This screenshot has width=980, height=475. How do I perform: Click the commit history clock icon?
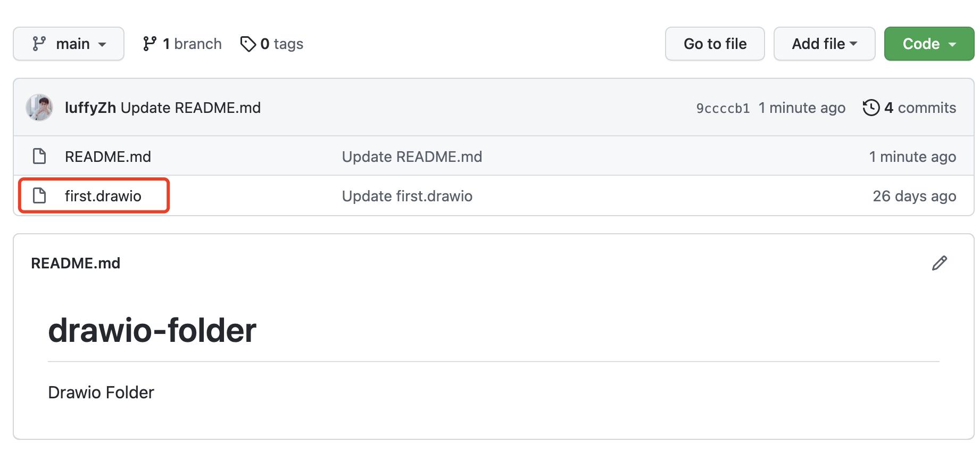click(871, 108)
